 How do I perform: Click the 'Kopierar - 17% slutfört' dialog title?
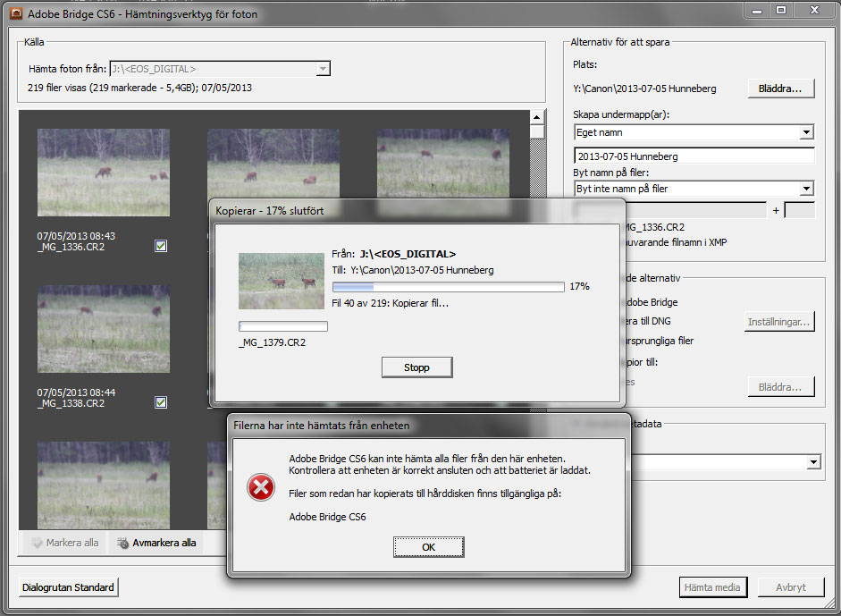(x=269, y=211)
